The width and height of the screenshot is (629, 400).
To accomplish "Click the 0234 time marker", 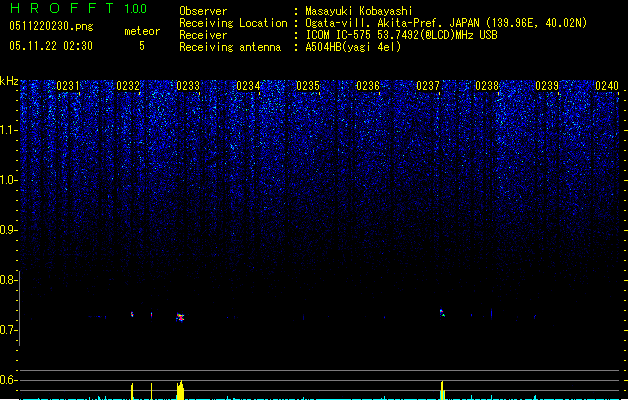I will pyautogui.click(x=248, y=86).
